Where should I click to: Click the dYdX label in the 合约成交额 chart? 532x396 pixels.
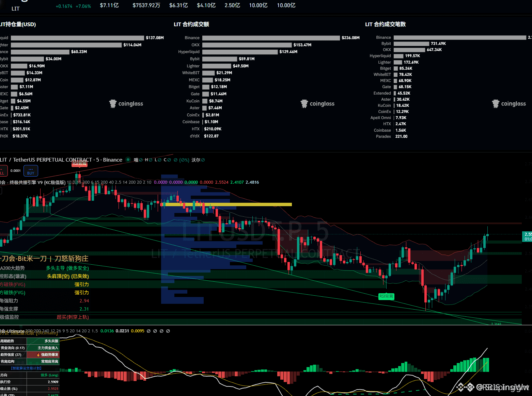point(195,136)
